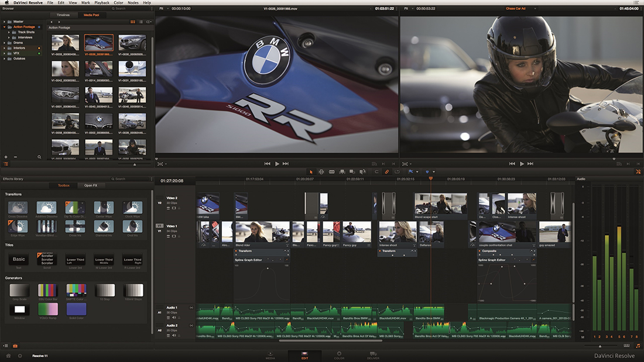Click the orange playhead marker on ruler
Viewport: 644px width, 362px height.
430,178
